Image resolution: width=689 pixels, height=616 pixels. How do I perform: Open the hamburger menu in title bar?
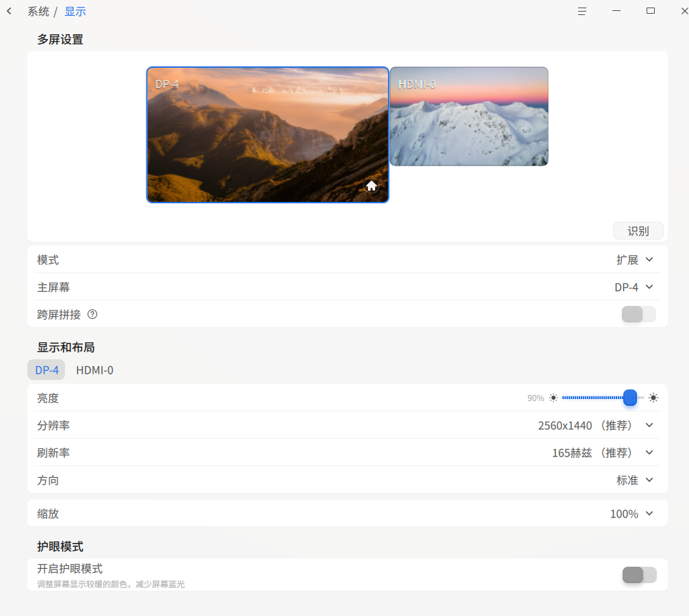(582, 12)
